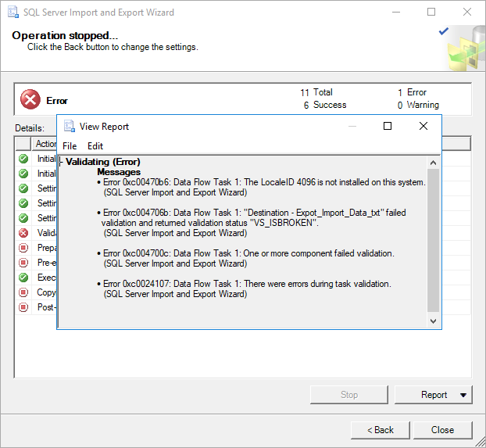Open the File menu in View Report
486x448 pixels.
pyautogui.click(x=70, y=146)
